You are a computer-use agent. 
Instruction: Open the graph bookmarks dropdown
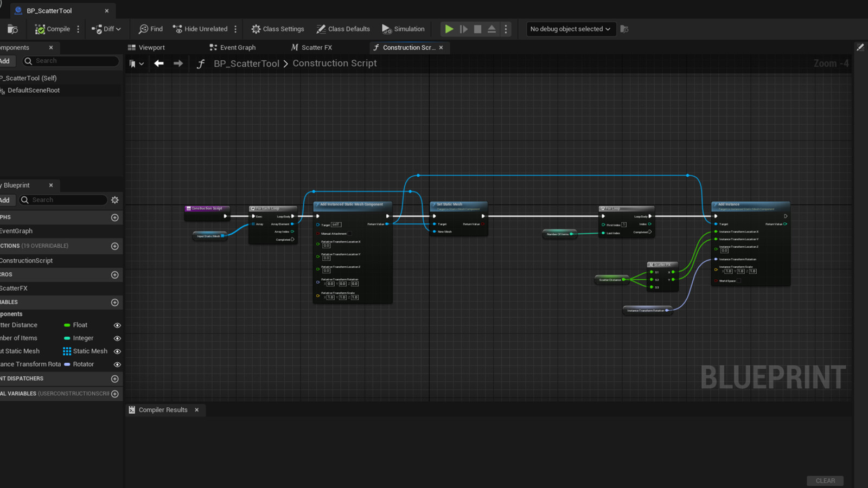137,64
